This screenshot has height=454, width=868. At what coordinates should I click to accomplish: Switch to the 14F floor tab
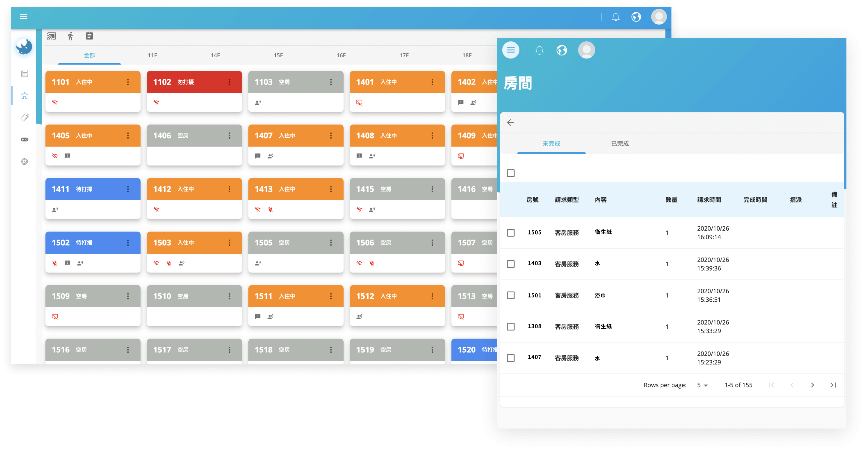tap(215, 55)
